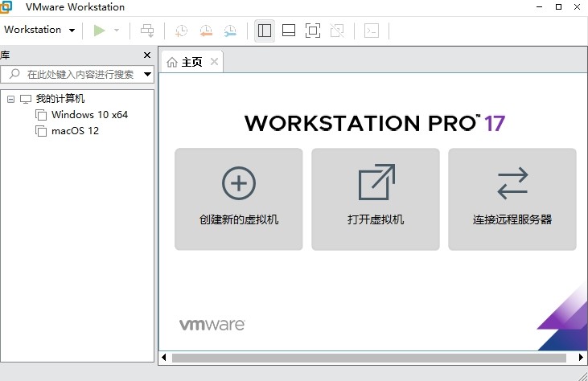Click Send Ctrl+Alt+Del toolbar icon
The image size is (588, 381).
(x=147, y=31)
